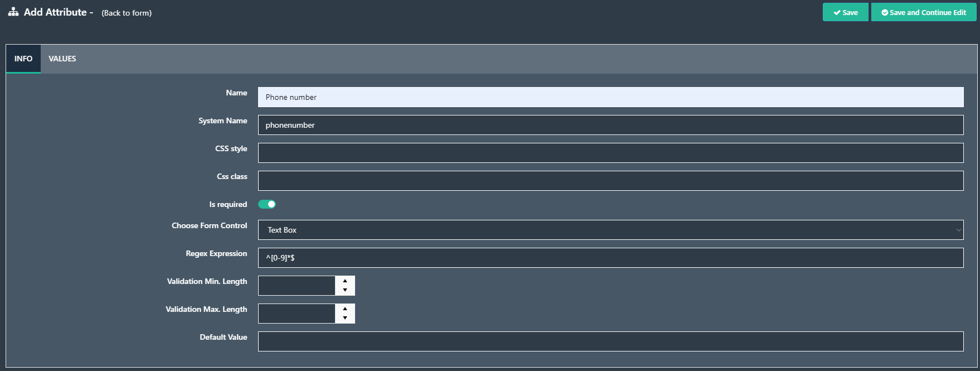Select the INFO tab
The width and height of the screenshot is (980, 371).
(x=23, y=59)
